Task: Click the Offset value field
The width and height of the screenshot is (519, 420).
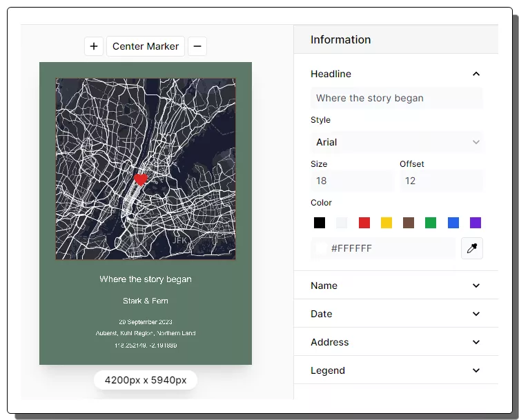Action: 440,181
